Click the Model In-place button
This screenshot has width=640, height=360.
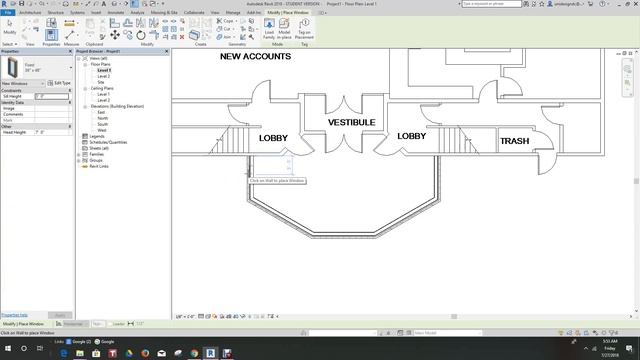coord(284,29)
